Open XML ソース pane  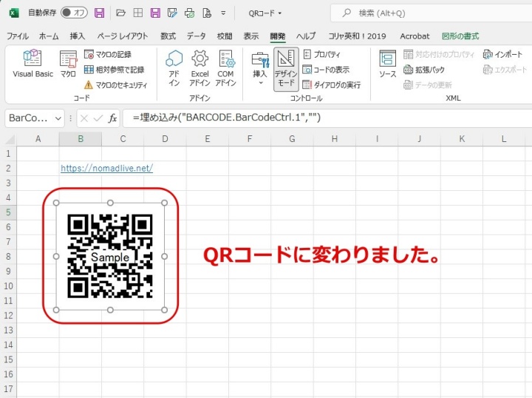pyautogui.click(x=387, y=64)
